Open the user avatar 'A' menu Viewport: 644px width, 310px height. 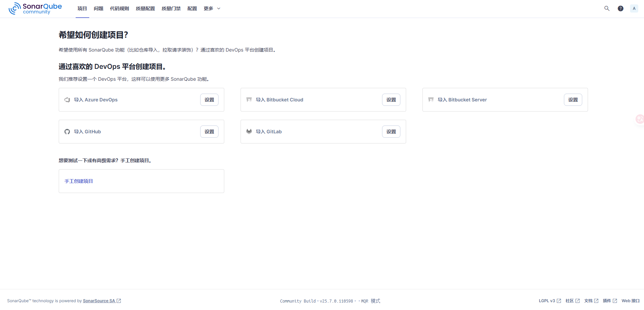tap(634, 8)
